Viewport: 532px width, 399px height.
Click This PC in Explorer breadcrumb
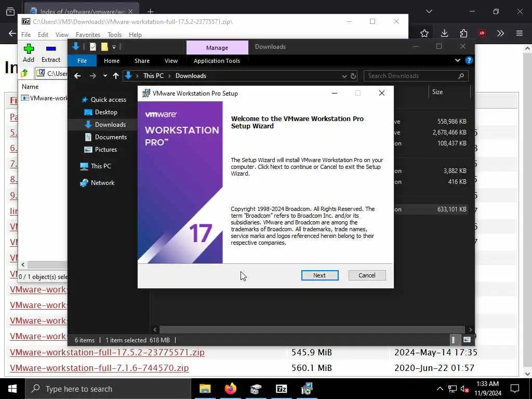pyautogui.click(x=153, y=76)
